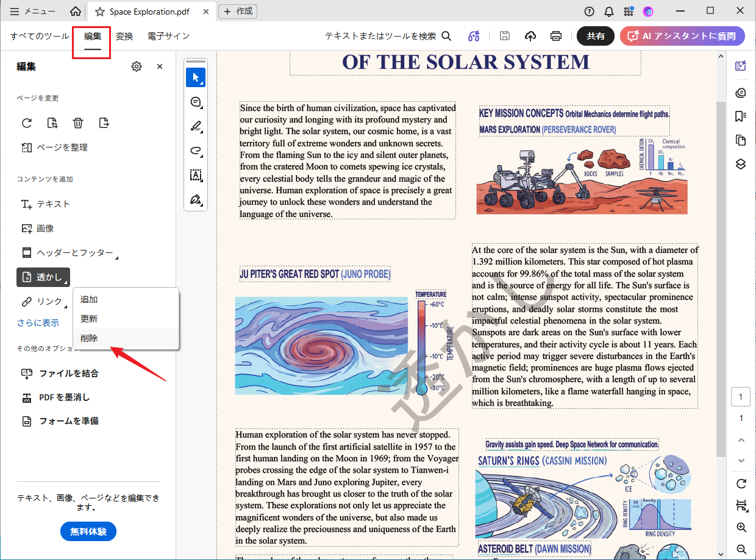Go to the previous page up chevron
This screenshot has width=756, height=560.
click(x=741, y=440)
